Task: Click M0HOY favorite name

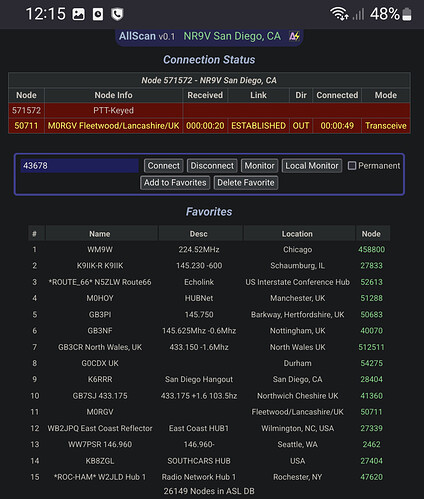Action: point(100,298)
